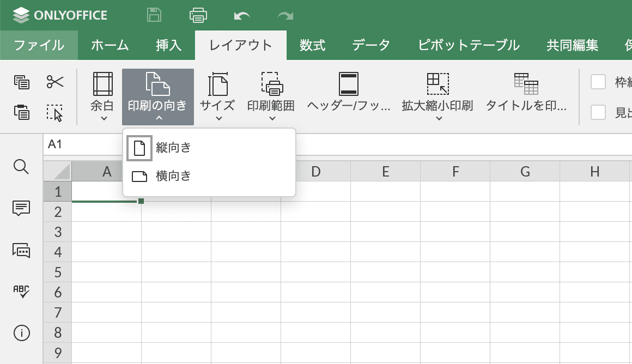Open the Chat panel icon

point(21,251)
